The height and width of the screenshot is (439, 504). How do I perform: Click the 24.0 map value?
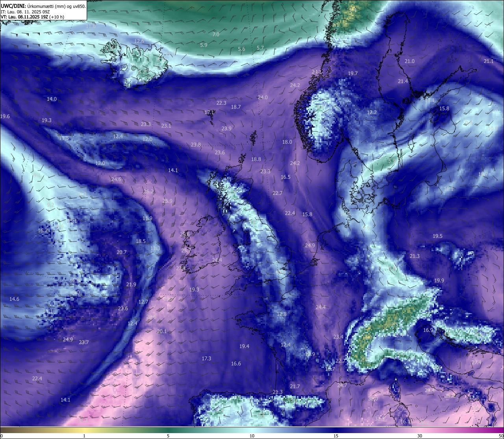[x=263, y=98]
